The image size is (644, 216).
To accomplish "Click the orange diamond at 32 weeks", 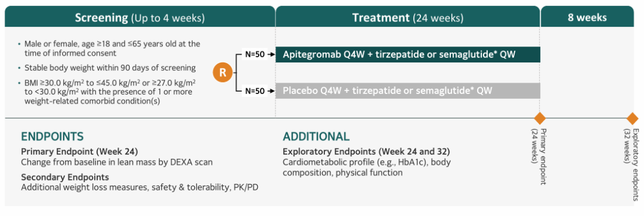I will click(632, 118).
